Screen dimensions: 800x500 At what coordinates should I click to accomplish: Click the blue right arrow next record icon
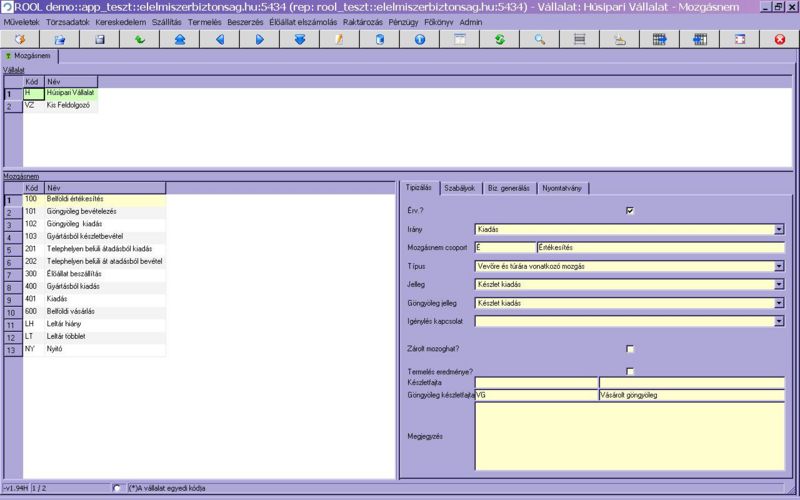[259, 40]
